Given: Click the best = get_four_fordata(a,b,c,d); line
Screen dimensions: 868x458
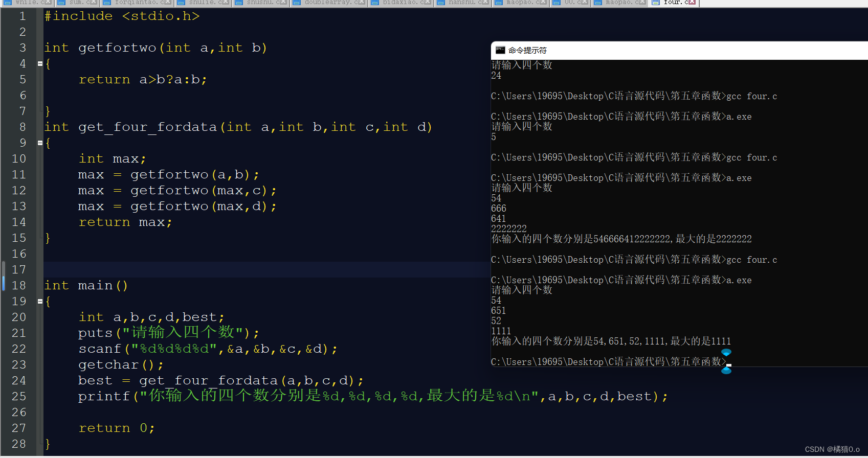Looking at the screenshot, I should 221,381.
